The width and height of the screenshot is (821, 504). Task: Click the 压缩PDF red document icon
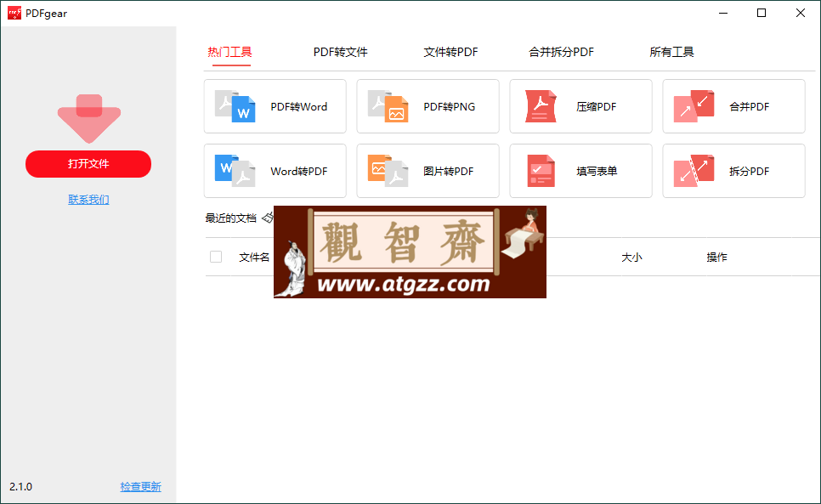click(541, 106)
